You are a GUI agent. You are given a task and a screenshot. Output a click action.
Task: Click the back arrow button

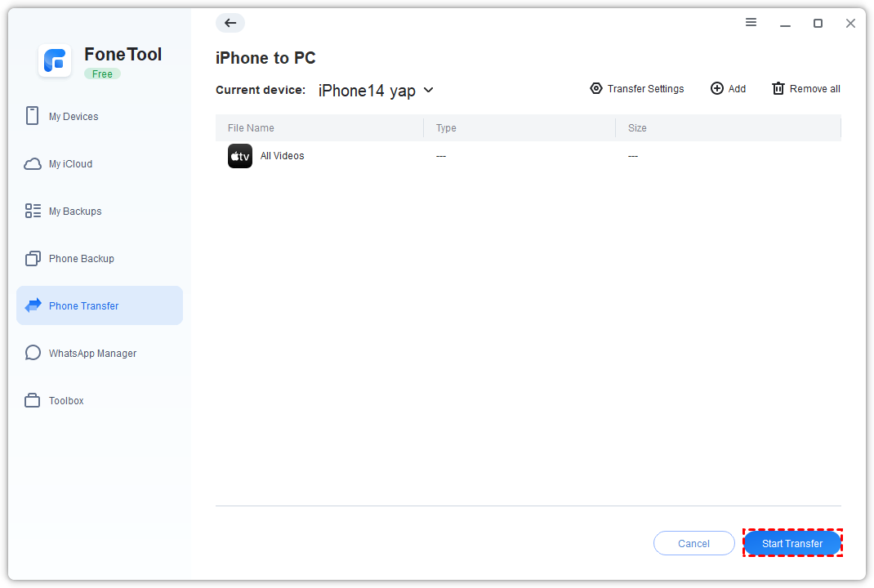[x=230, y=23]
